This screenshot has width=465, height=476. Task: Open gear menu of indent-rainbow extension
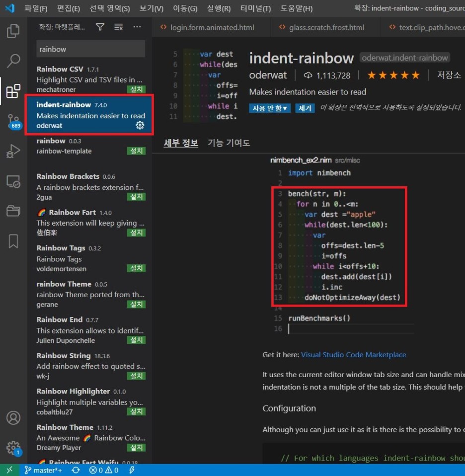tap(140, 125)
